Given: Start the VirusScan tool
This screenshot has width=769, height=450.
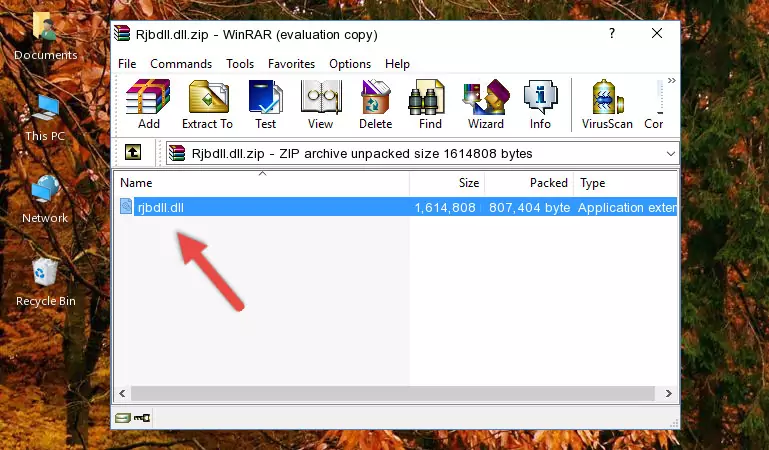Looking at the screenshot, I should [607, 104].
